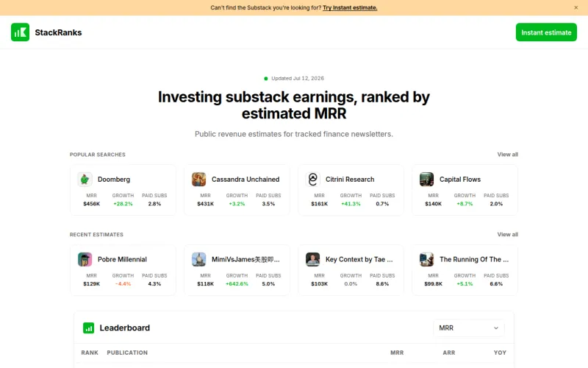Screen dimensions: 588x368
Task: Click the RANK column header
Action: coord(90,353)
